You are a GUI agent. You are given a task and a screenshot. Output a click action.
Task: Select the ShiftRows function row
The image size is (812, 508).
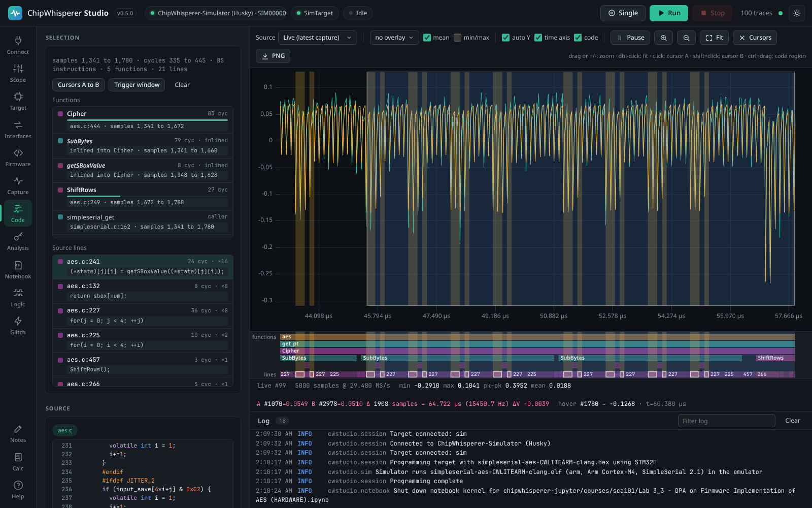click(143, 197)
